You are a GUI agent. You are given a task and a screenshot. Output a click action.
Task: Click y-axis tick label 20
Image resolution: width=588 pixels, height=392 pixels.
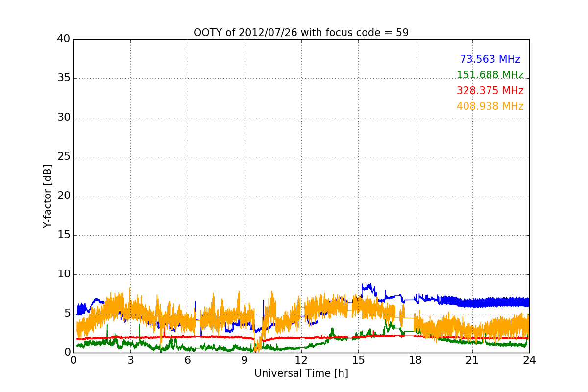pyautogui.click(x=64, y=196)
